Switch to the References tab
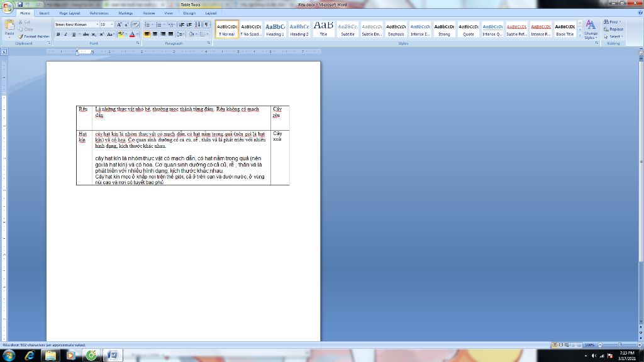 99,13
